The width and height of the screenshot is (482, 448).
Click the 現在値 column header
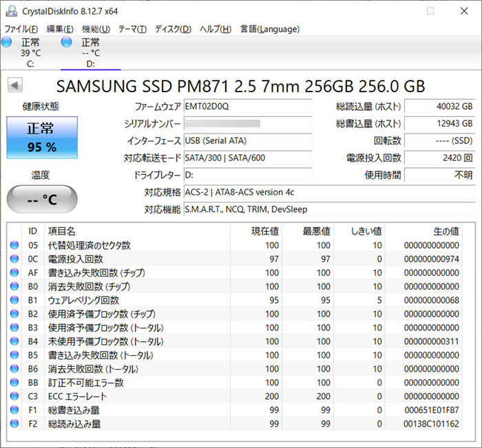[x=256, y=231]
